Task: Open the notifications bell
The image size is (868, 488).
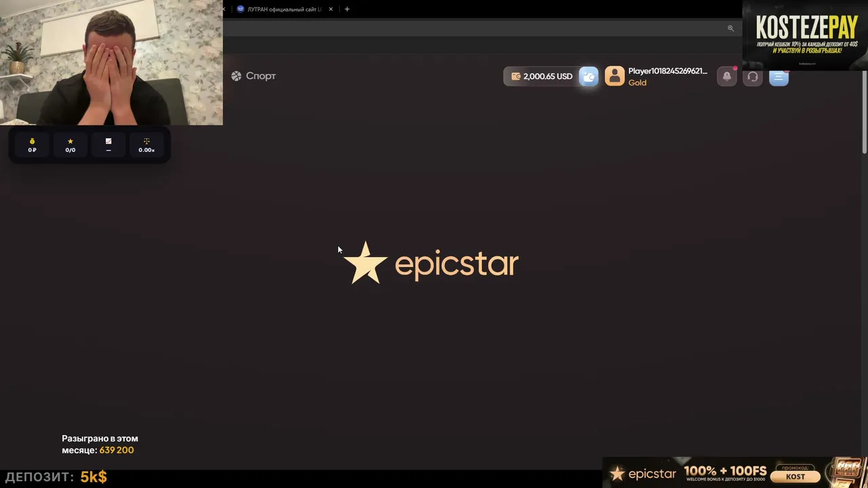Action: click(727, 77)
